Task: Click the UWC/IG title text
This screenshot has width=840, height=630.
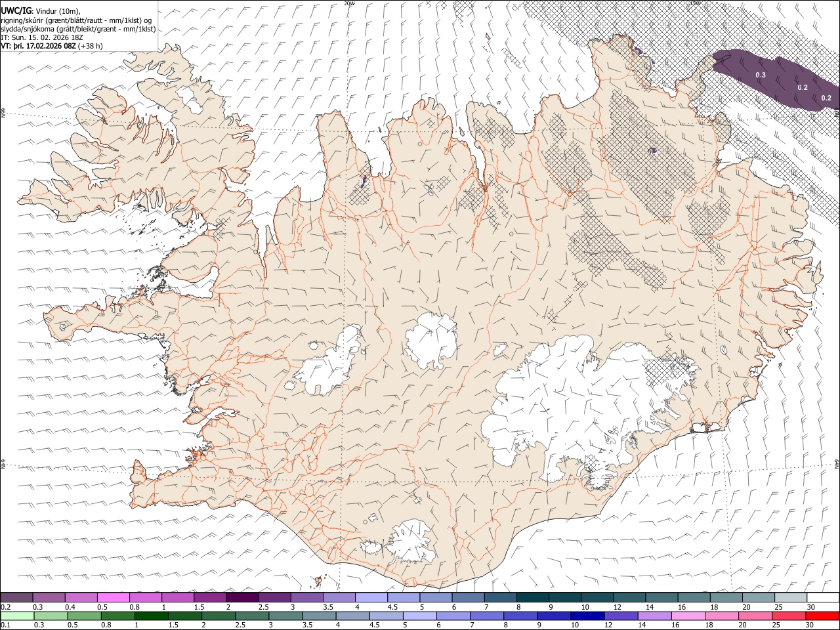Action: point(15,11)
